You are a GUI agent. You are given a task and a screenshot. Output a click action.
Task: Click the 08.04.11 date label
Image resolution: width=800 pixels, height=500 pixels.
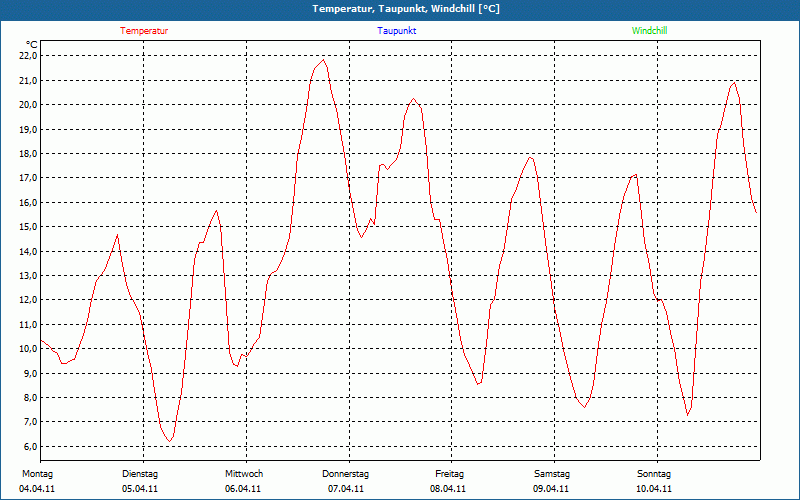point(448,489)
